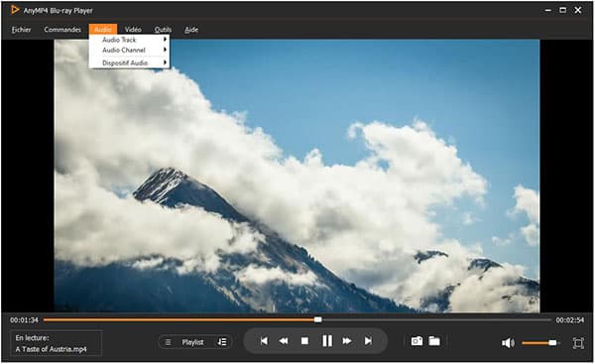Image resolution: width=595 pixels, height=364 pixels.
Task: Maximize the player window
Action: [x=562, y=10]
